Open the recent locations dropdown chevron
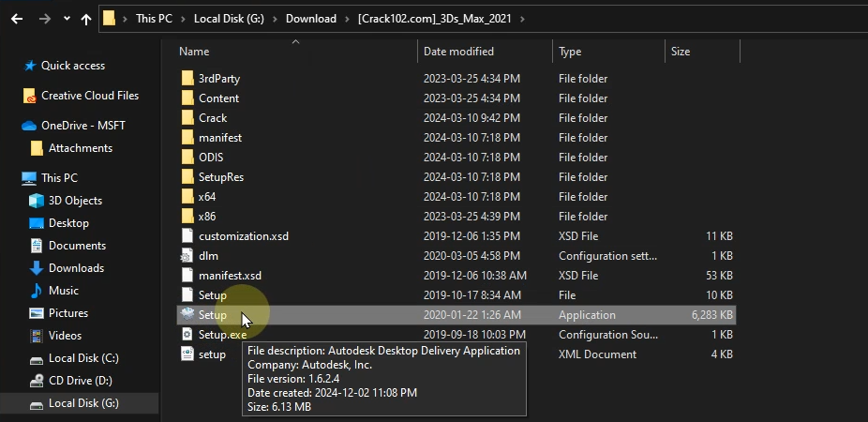Image resolution: width=868 pixels, height=422 pixels. 67,19
